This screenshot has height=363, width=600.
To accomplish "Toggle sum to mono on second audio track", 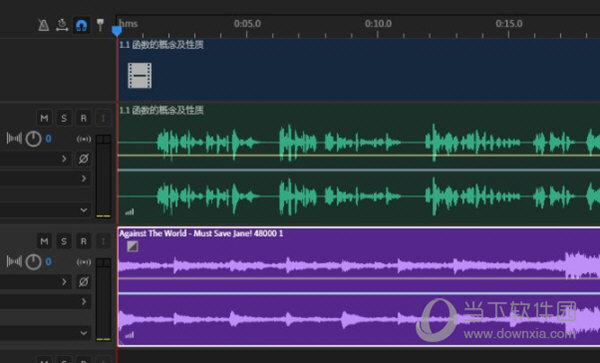I will 84,262.
